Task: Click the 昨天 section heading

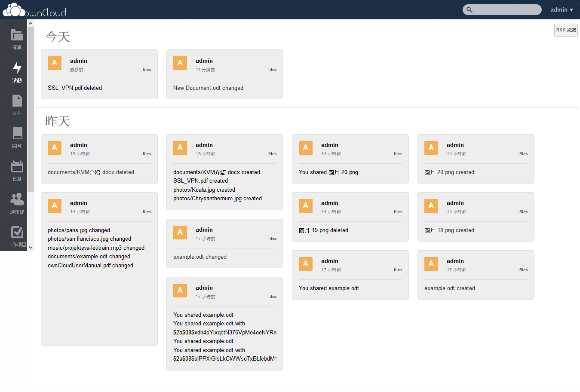Action: point(58,121)
